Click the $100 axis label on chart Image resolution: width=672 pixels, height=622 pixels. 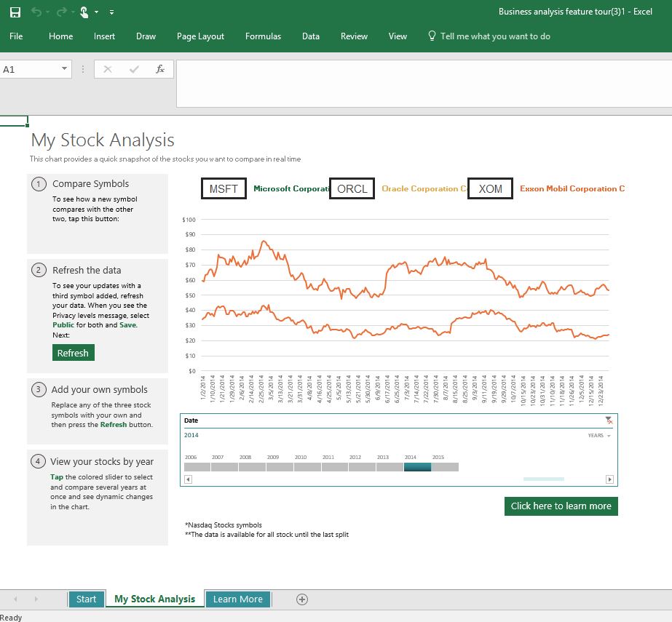(189, 220)
